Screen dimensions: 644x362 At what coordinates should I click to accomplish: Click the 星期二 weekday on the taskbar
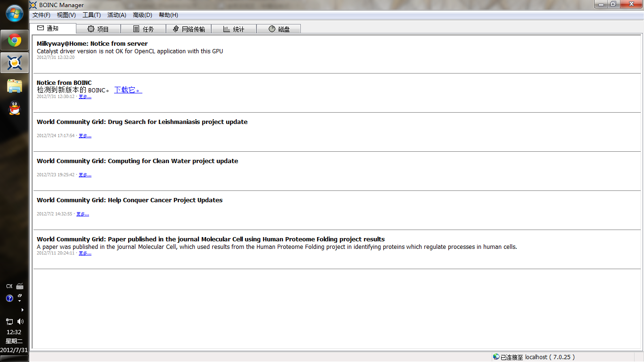pos(14,341)
